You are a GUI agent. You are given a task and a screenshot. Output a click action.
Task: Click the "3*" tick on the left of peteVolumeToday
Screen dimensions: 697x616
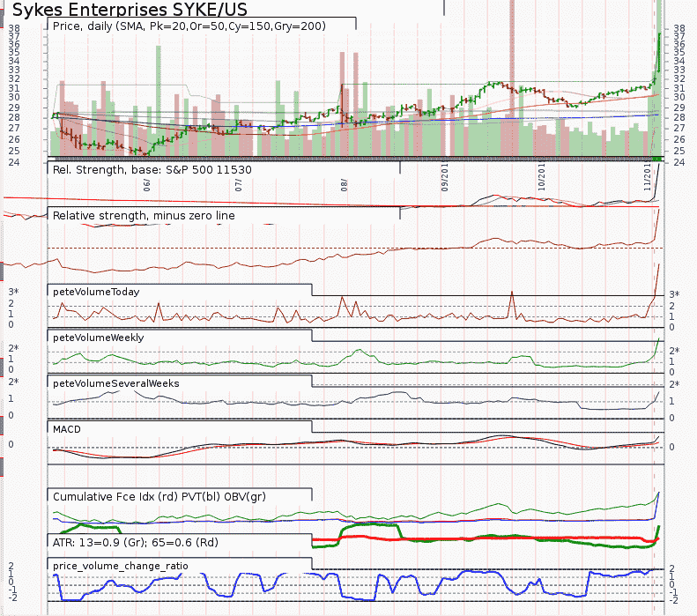[x=14, y=292]
